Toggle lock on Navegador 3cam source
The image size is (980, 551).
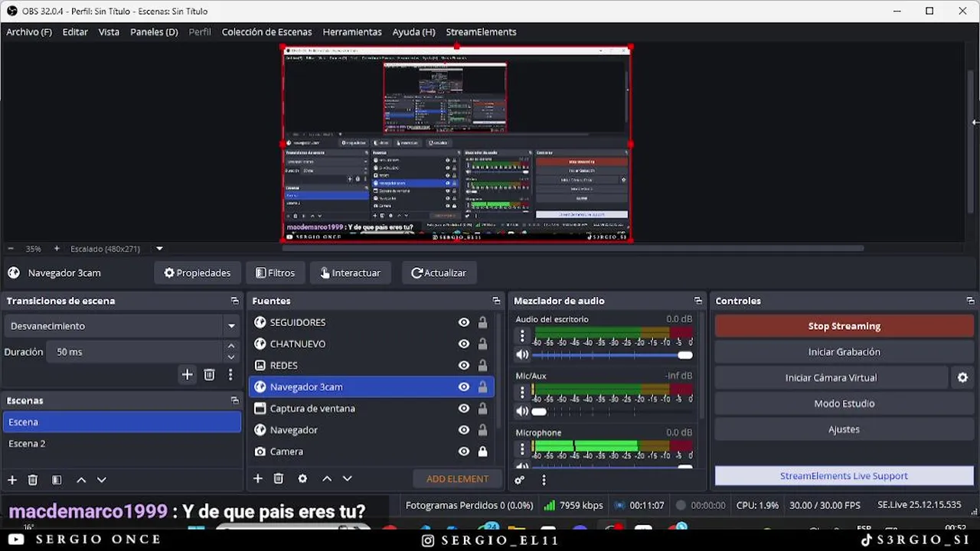(x=482, y=387)
